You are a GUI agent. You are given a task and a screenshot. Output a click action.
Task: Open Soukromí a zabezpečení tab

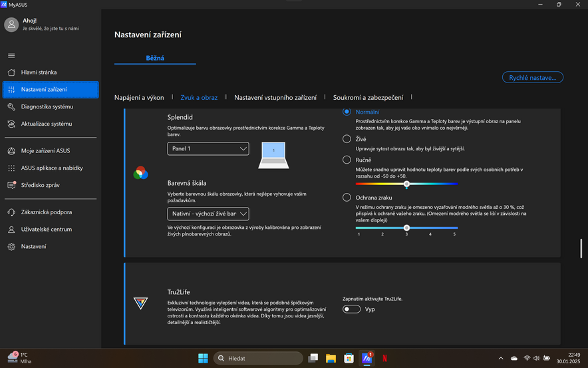[368, 98]
